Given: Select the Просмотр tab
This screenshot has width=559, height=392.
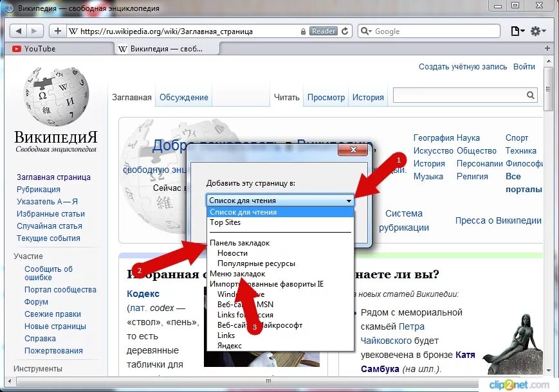Looking at the screenshot, I should (x=326, y=97).
